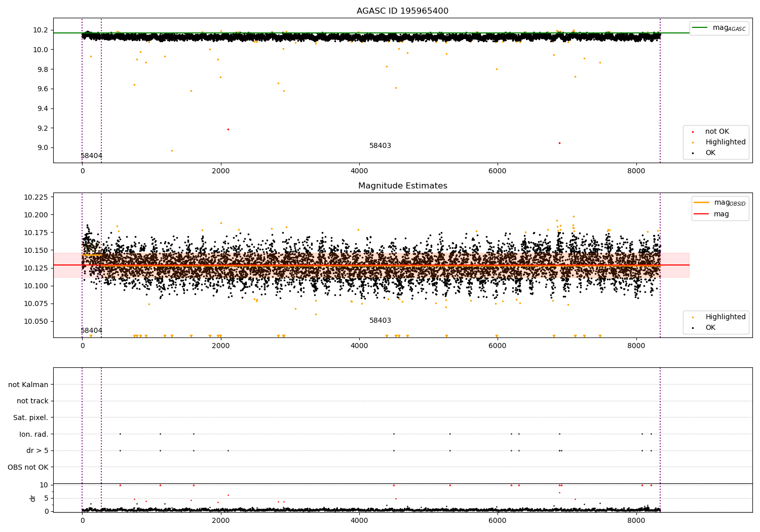The width and height of the screenshot is (760, 532).
Task: Click the 9.6 y-axis tick in top plot
Action: click(43, 89)
